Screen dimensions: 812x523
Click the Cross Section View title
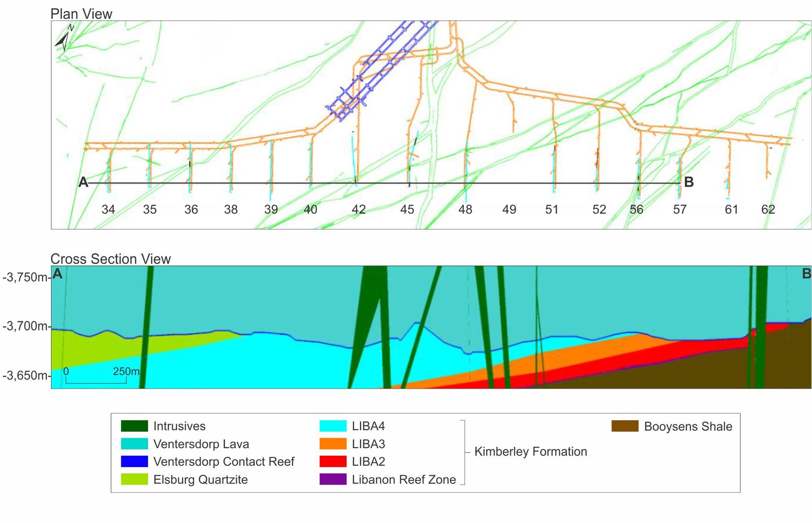coord(110,259)
